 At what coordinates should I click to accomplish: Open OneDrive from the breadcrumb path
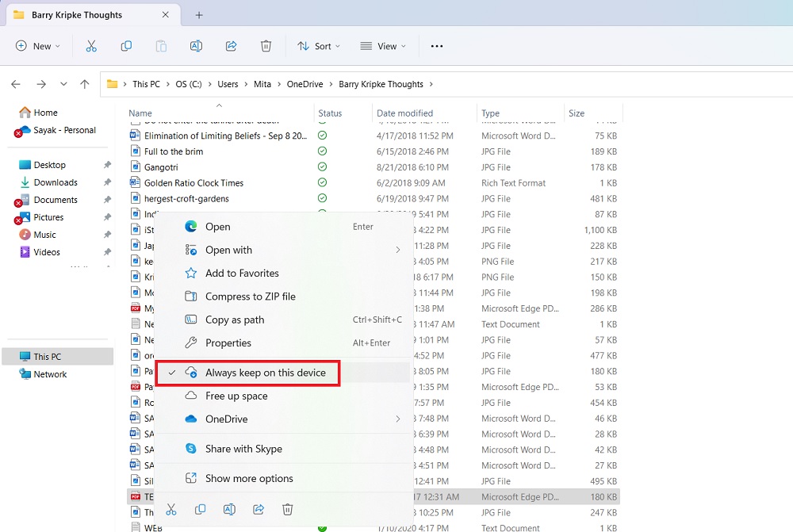305,83
